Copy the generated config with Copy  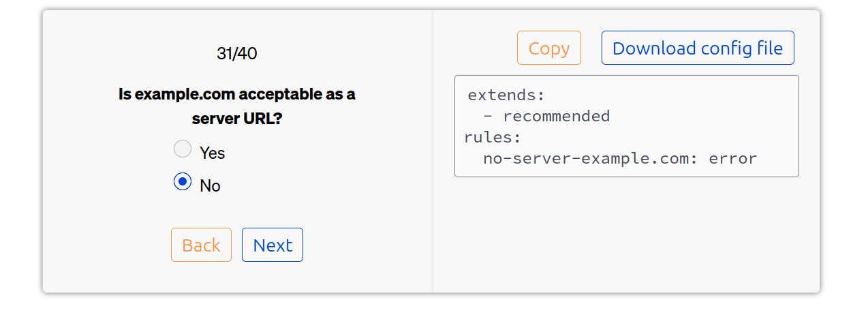548,48
